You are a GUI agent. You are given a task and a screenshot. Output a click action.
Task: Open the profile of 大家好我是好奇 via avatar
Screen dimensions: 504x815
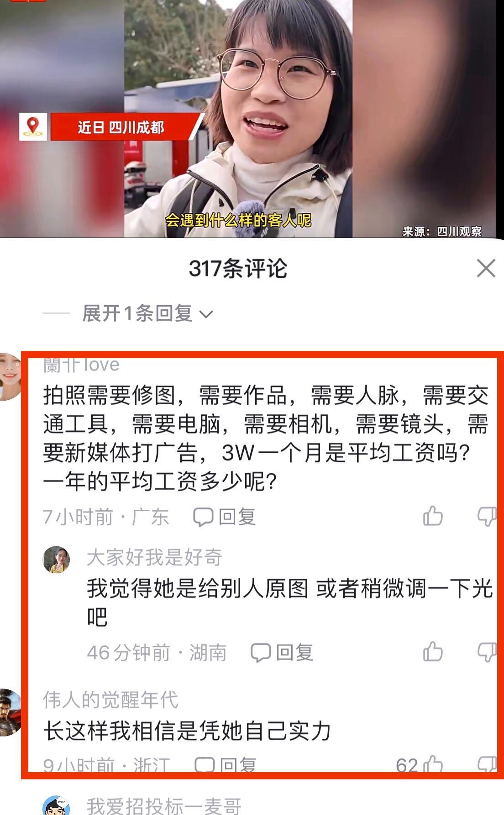(x=56, y=559)
